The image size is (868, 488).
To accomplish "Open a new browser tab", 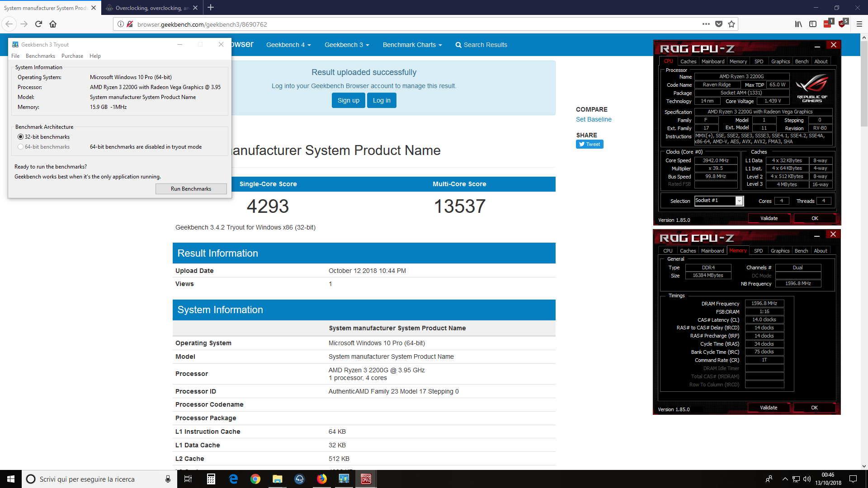I will (x=211, y=7).
